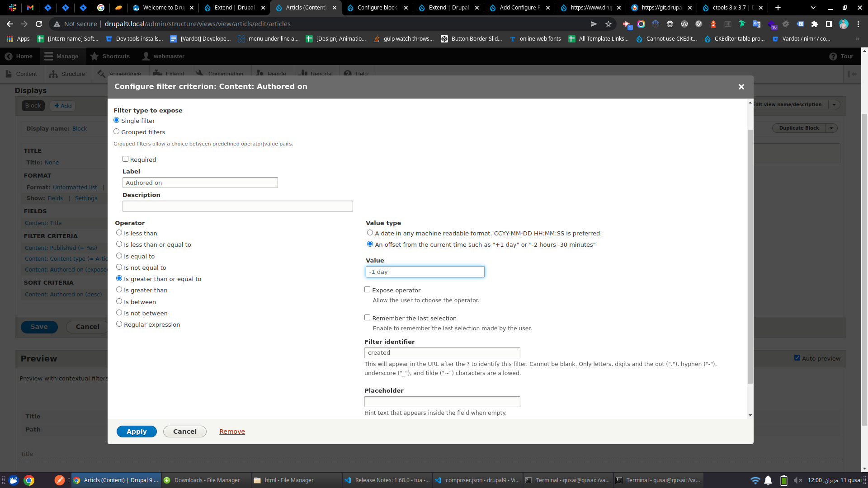Click the Remove link next to Cancel
The image size is (868, 488).
pos(232,432)
